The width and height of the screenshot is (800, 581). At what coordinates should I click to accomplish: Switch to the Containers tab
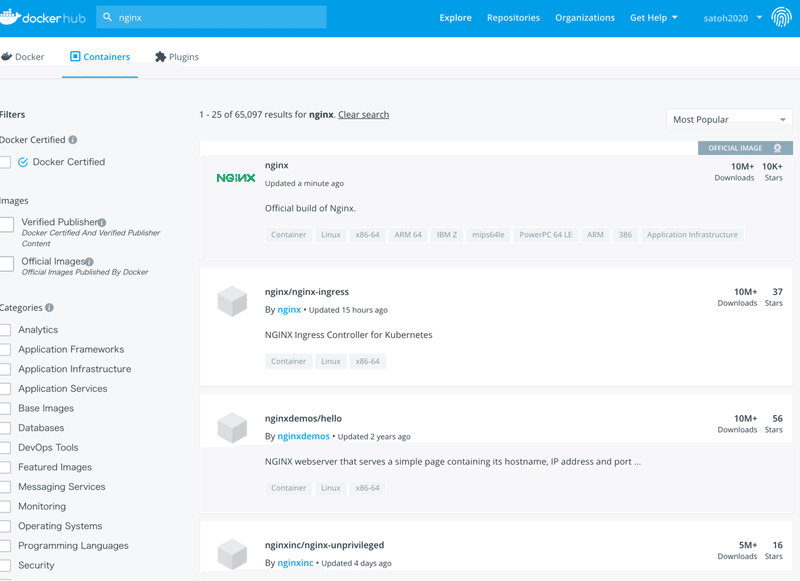click(x=100, y=57)
